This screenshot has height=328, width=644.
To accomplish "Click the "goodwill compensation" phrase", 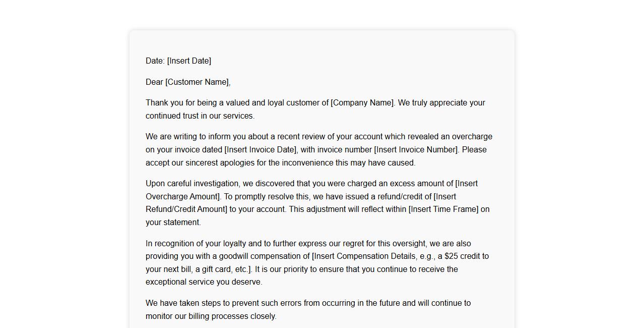I will click(x=264, y=256).
